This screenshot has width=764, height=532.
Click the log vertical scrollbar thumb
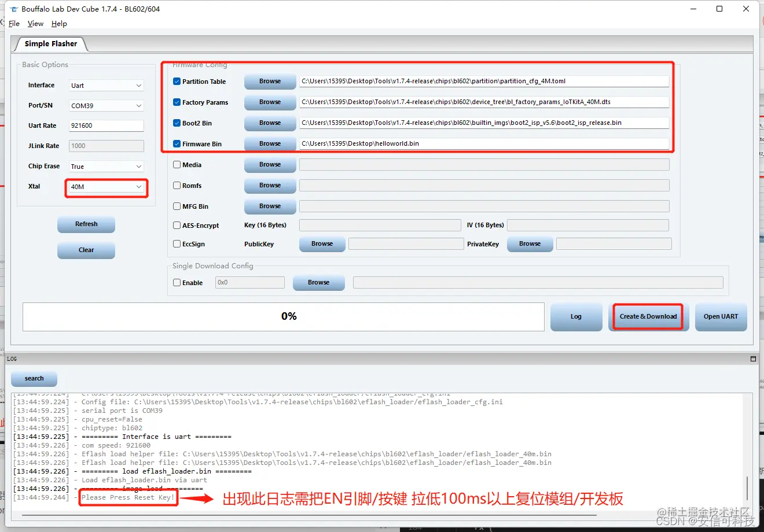click(748, 487)
